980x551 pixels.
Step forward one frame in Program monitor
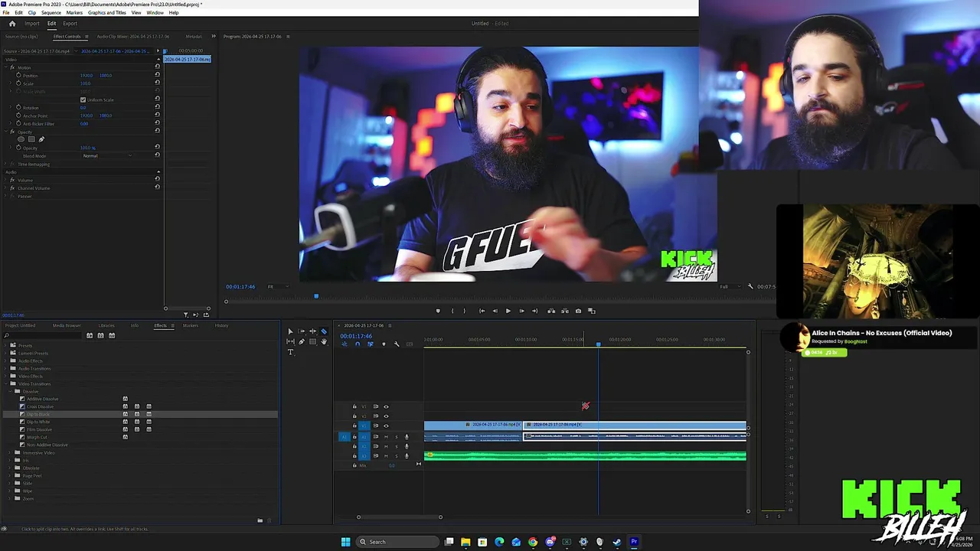(521, 311)
